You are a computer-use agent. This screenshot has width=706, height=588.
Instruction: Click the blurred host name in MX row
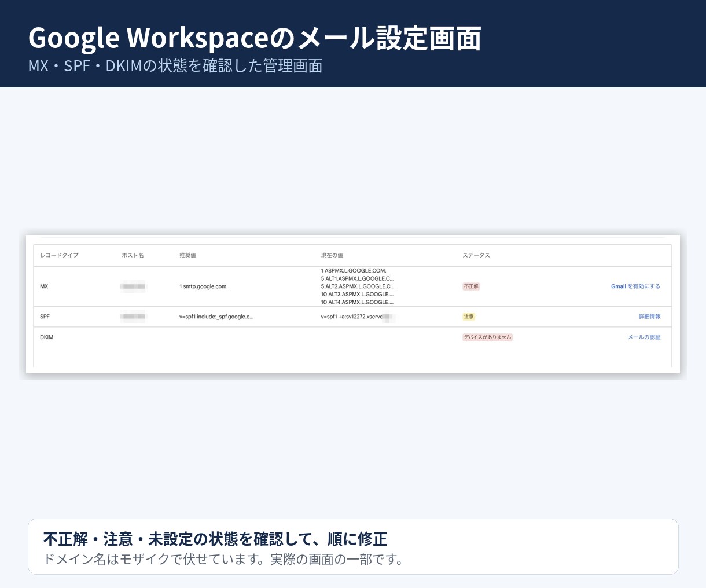[x=133, y=286]
